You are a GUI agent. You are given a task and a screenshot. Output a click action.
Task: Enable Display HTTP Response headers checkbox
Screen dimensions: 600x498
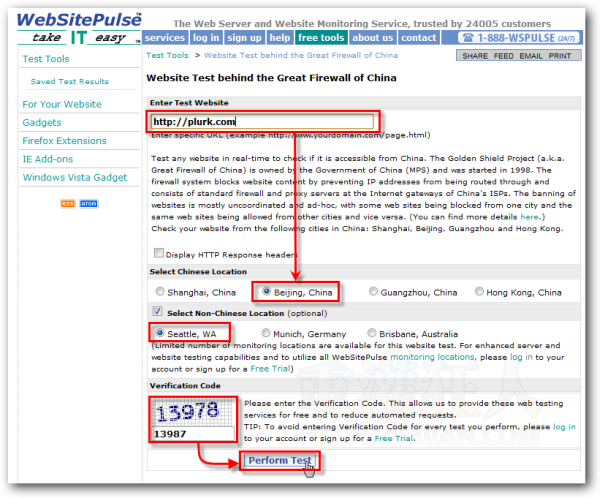158,253
